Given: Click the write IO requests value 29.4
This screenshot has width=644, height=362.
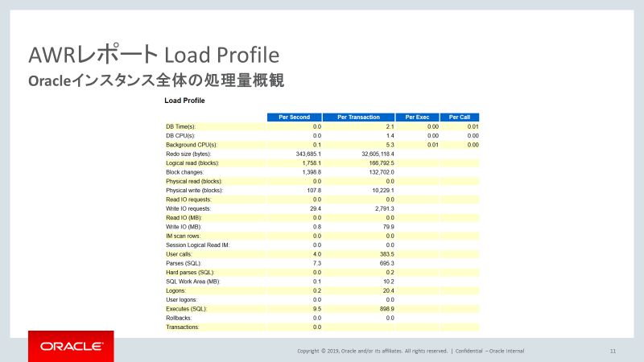Looking at the screenshot, I should point(316,208).
